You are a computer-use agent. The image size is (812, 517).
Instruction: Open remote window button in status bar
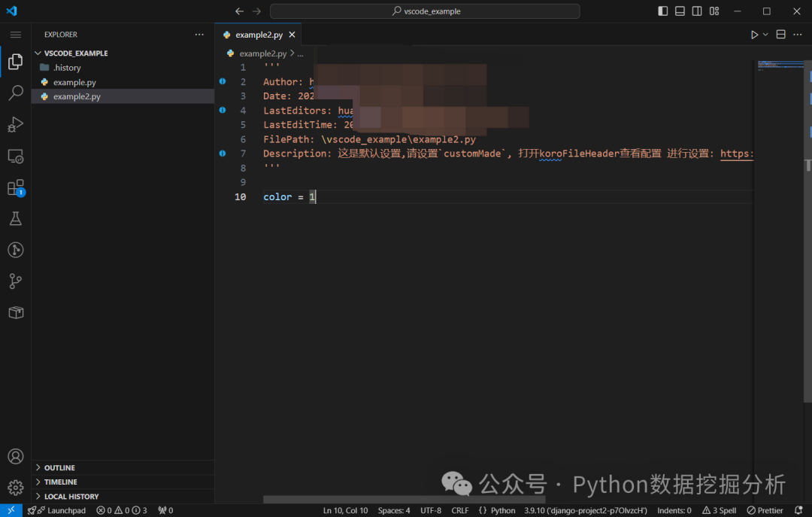pyautogui.click(x=11, y=510)
